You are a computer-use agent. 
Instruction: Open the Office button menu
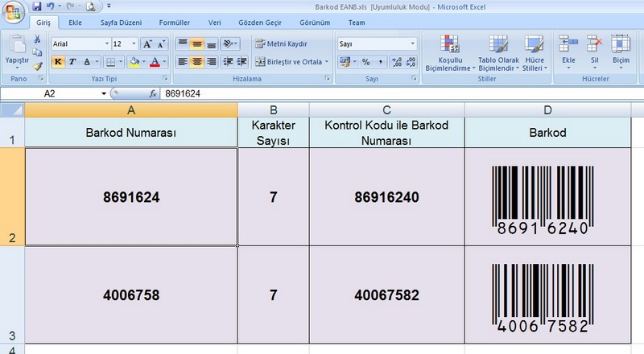click(13, 12)
